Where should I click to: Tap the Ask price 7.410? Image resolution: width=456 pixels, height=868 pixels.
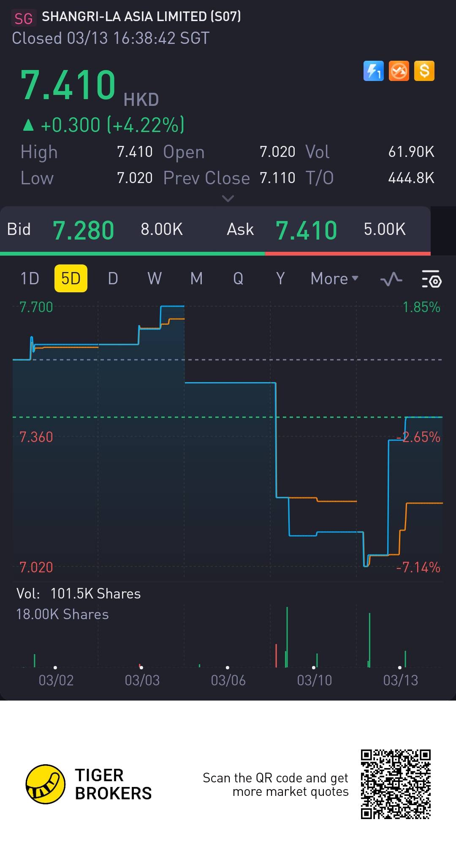coord(306,230)
